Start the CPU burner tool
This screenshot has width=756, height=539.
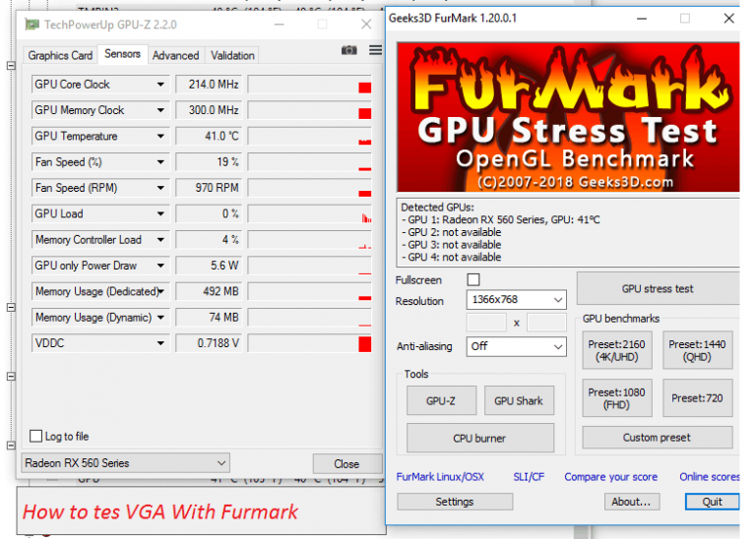coord(479,438)
